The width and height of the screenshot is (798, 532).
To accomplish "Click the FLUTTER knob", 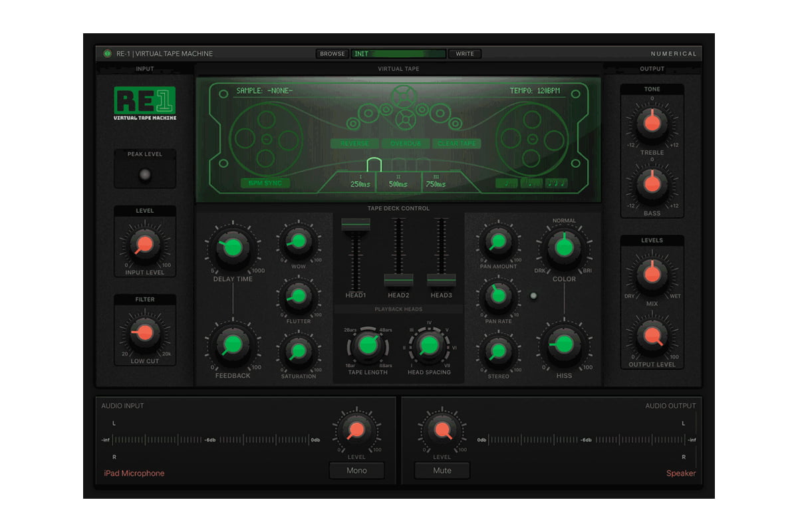I will [x=298, y=296].
